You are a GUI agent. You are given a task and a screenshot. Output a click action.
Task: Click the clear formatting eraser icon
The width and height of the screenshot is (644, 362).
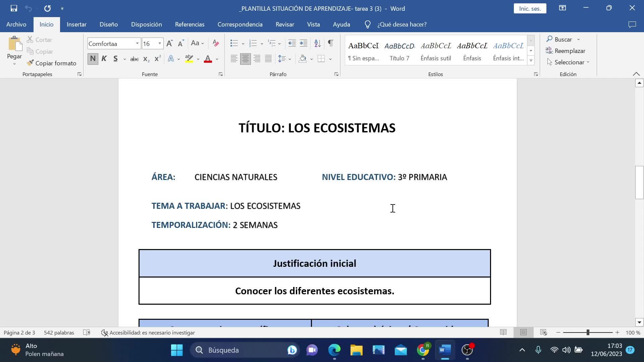(x=216, y=43)
